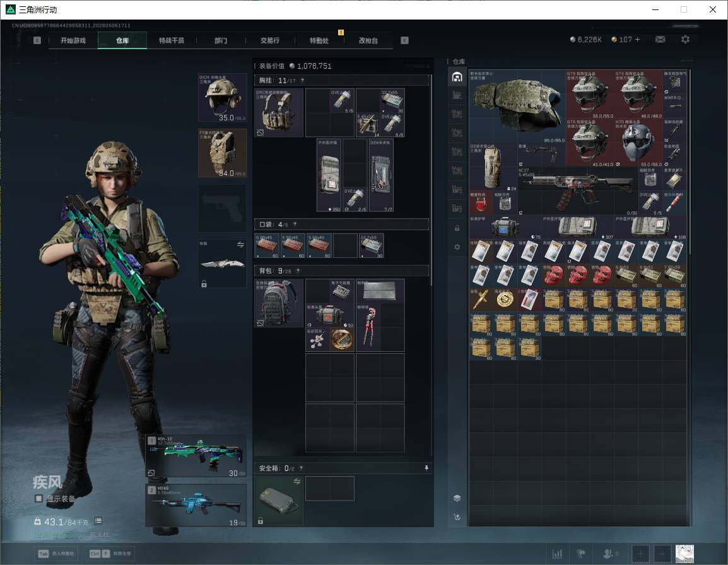
Task: Click the melee knife slot
Action: [223, 264]
